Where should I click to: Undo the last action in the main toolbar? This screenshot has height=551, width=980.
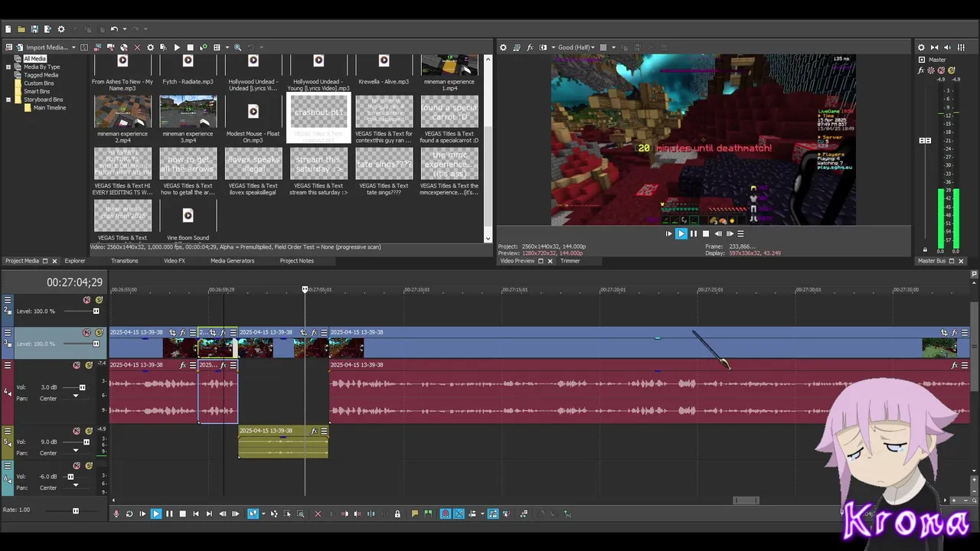click(114, 29)
